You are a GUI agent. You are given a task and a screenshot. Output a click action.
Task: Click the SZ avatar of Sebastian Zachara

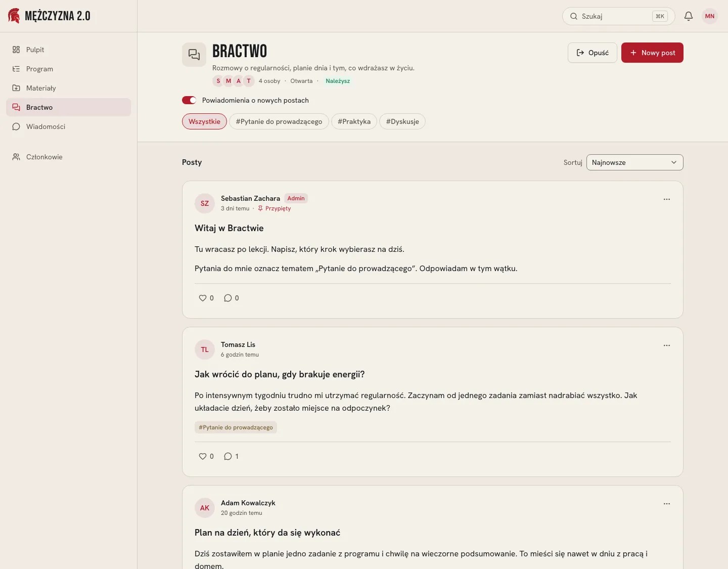tap(205, 203)
